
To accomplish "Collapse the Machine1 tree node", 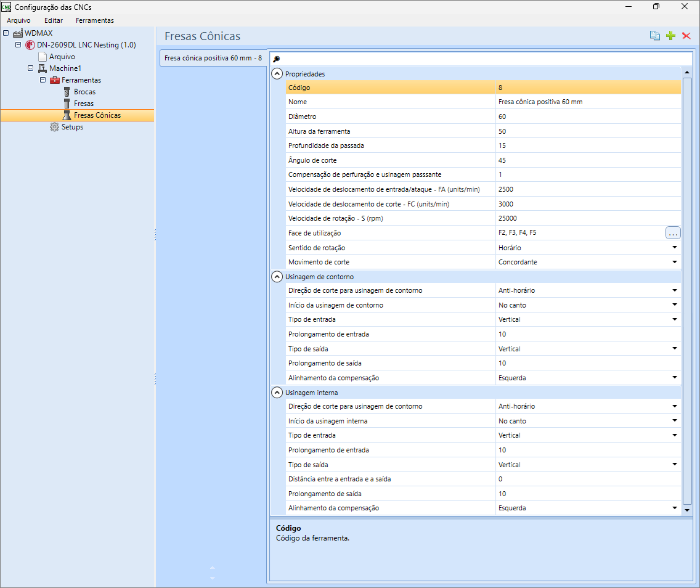I will [x=30, y=68].
